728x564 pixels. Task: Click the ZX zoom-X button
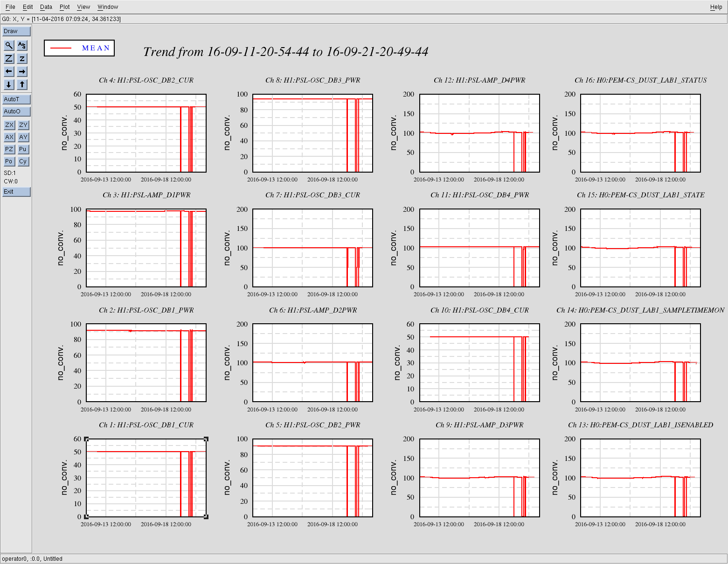pyautogui.click(x=9, y=125)
